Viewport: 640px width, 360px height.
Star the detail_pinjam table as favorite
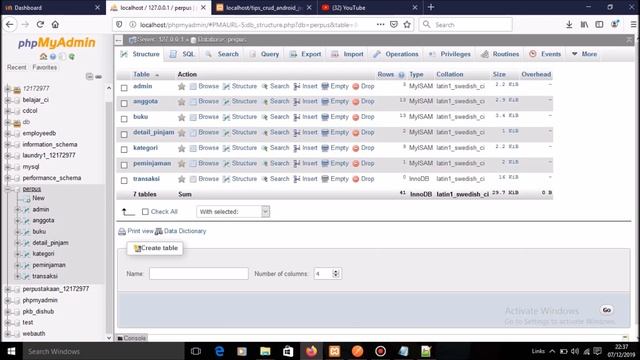pyautogui.click(x=182, y=133)
